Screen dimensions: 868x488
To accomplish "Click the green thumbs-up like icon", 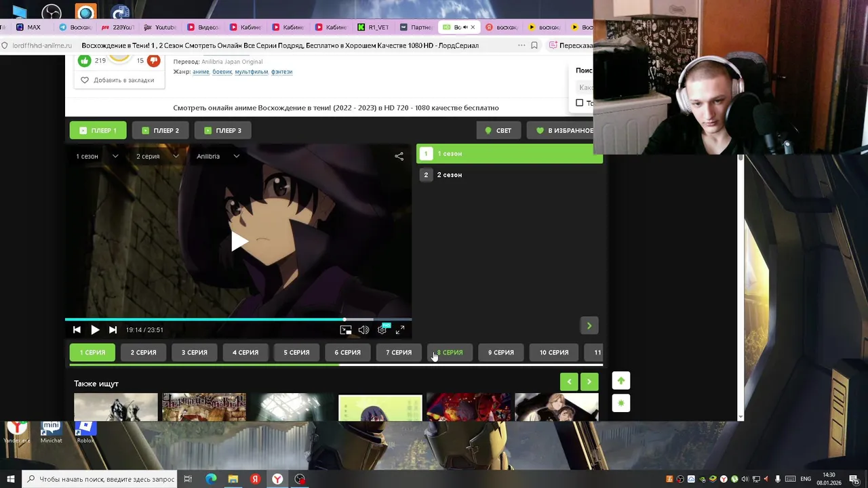I will point(84,60).
